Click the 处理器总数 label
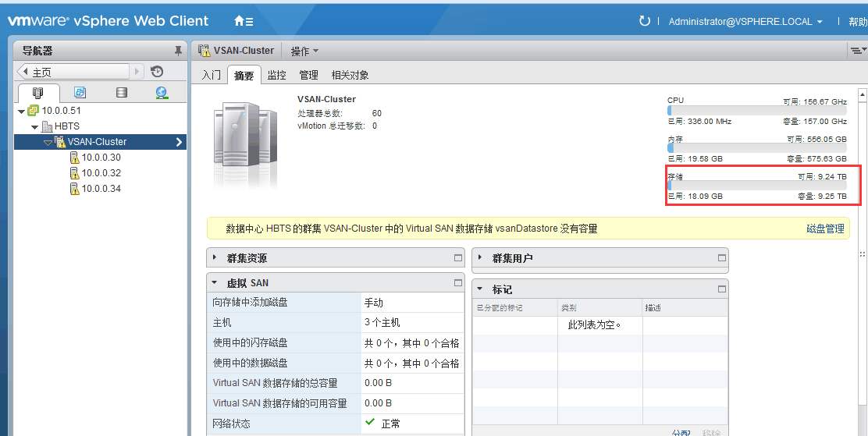 click(x=320, y=113)
